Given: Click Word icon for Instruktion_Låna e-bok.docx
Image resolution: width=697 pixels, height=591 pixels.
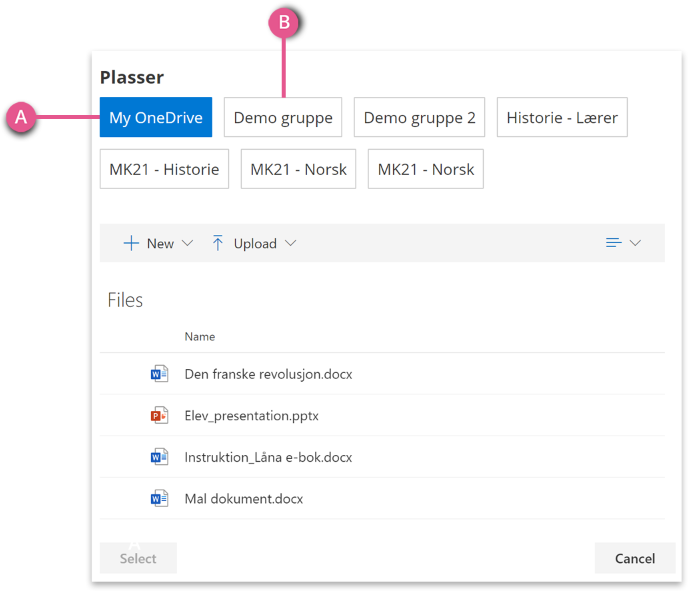Looking at the screenshot, I should 159,457.
